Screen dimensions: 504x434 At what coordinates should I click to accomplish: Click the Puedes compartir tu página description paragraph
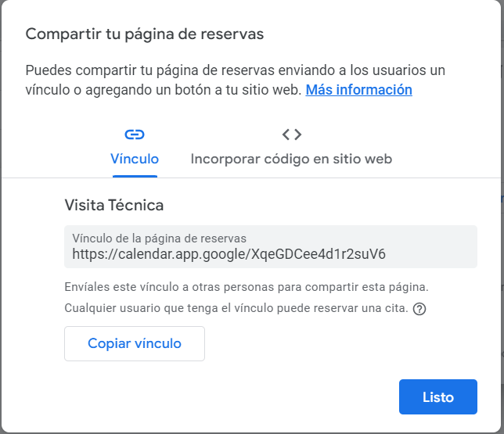coord(236,80)
